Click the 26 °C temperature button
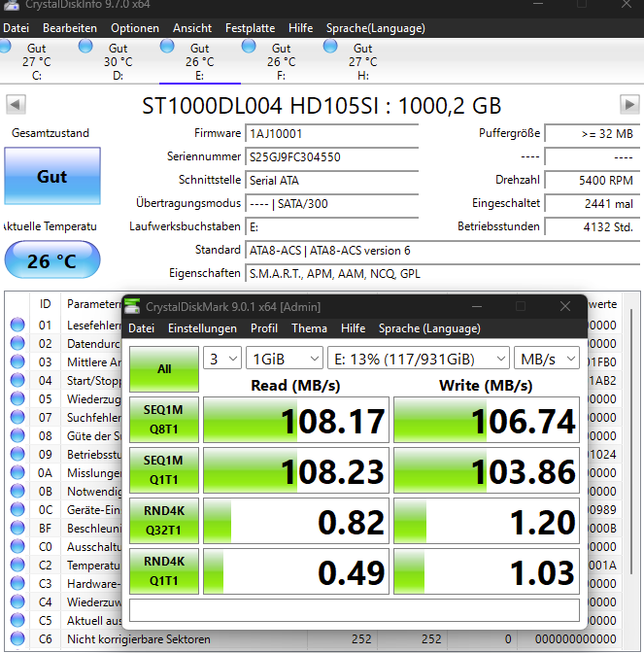644x653 pixels. [52, 259]
